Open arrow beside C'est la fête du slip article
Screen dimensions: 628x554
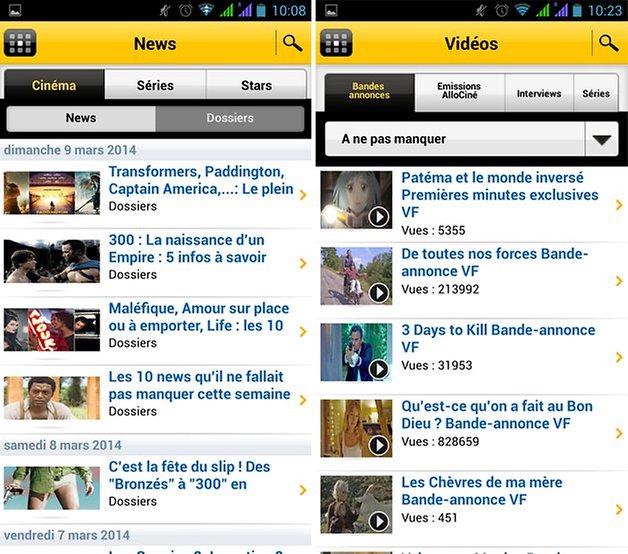click(x=303, y=490)
